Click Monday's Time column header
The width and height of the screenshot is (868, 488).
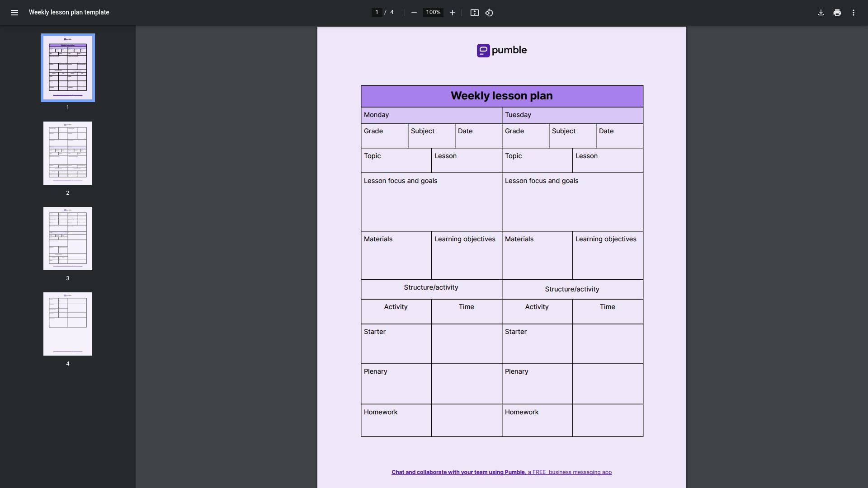pyautogui.click(x=467, y=311)
